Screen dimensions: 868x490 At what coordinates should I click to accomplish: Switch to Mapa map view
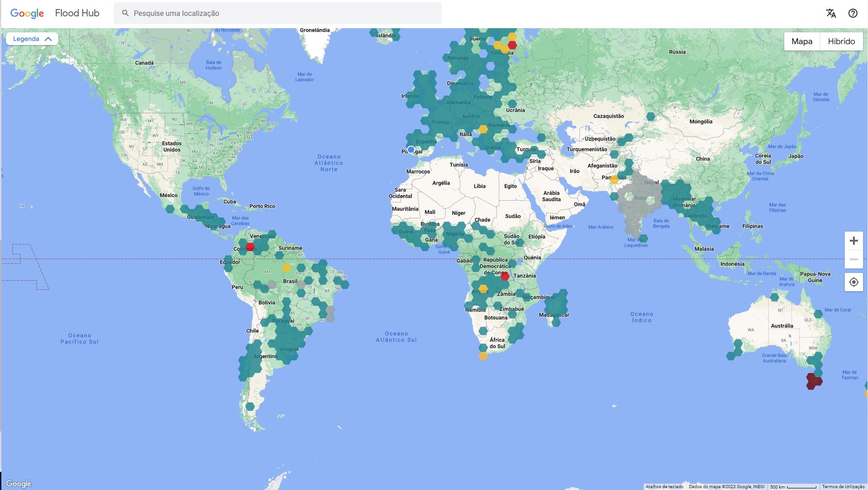(x=802, y=41)
